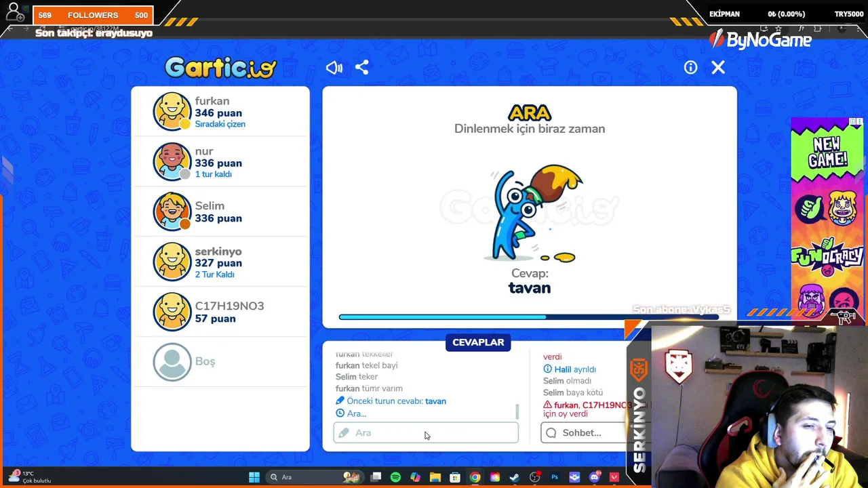Select nur's avatar in player list
This screenshot has height=488, width=868.
(172, 161)
